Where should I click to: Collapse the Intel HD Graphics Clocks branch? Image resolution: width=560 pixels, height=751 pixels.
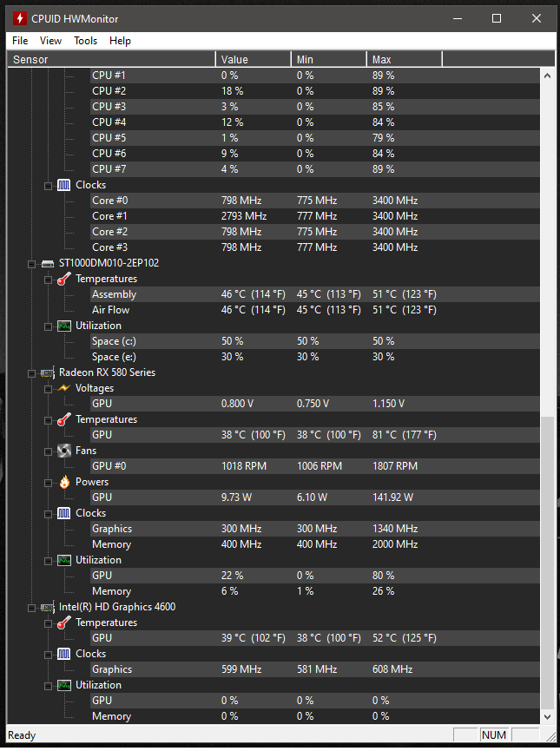click(x=48, y=655)
